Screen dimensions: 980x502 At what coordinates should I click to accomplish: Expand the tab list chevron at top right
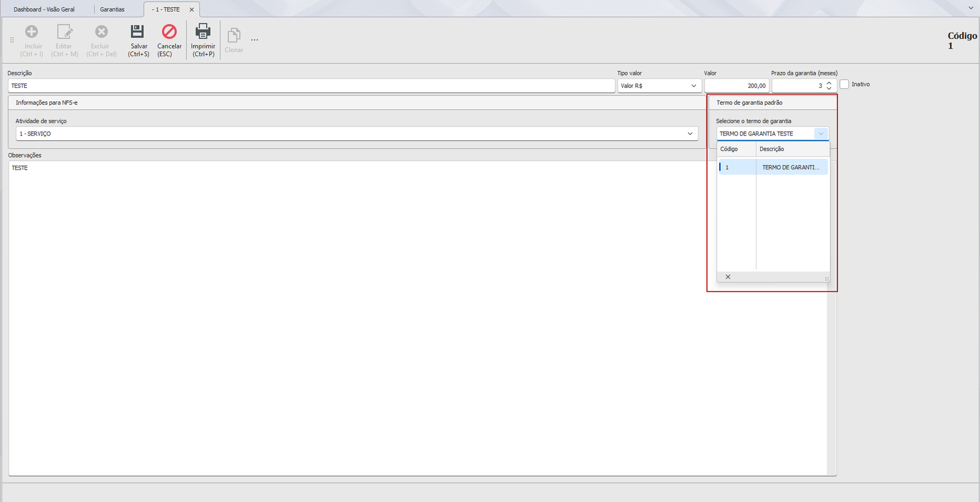[971, 8]
